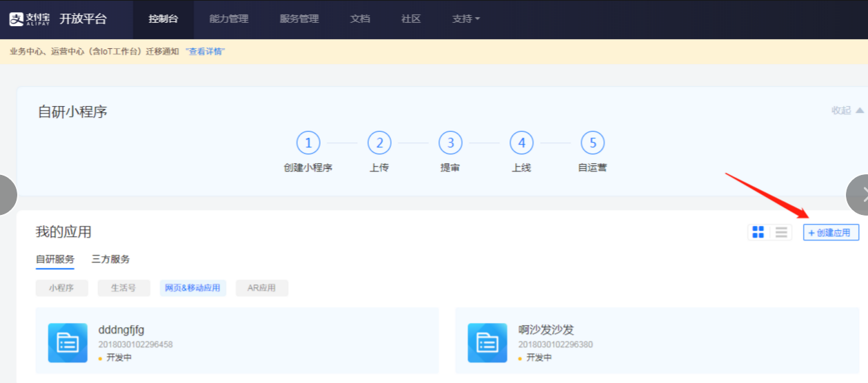Filter by 生活号 tag

(124, 288)
